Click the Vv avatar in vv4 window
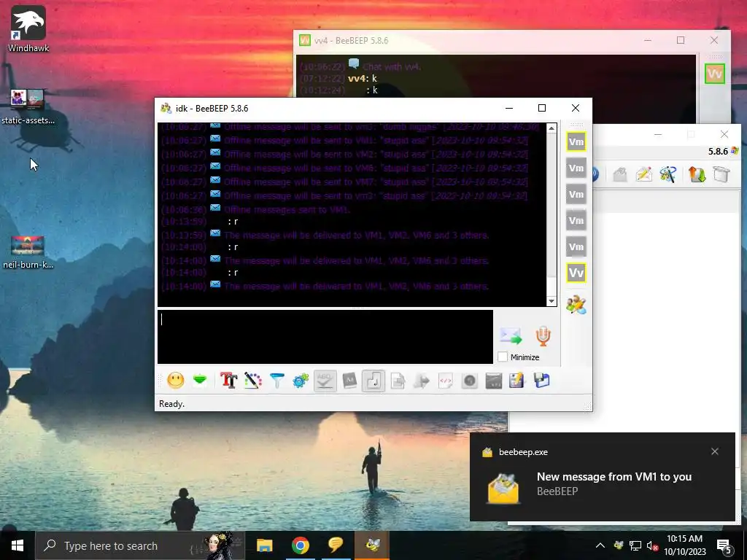Viewport: 747px width, 560px height. [715, 74]
